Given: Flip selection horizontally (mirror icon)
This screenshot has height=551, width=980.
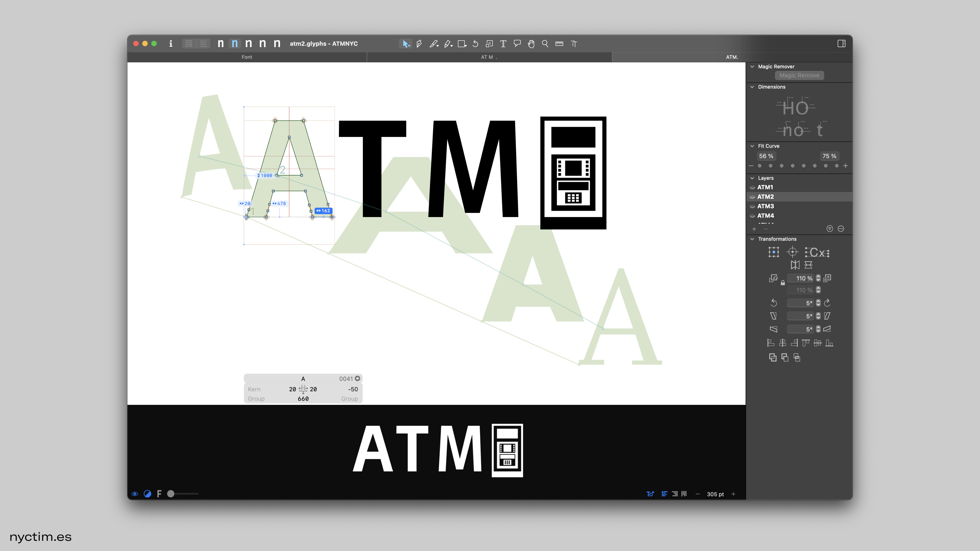Looking at the screenshot, I should (795, 265).
